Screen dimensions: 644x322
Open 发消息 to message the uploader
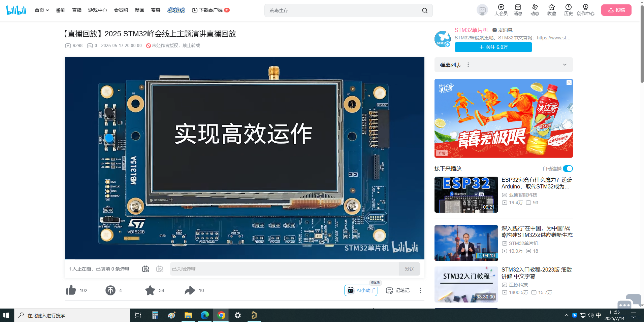(x=502, y=30)
